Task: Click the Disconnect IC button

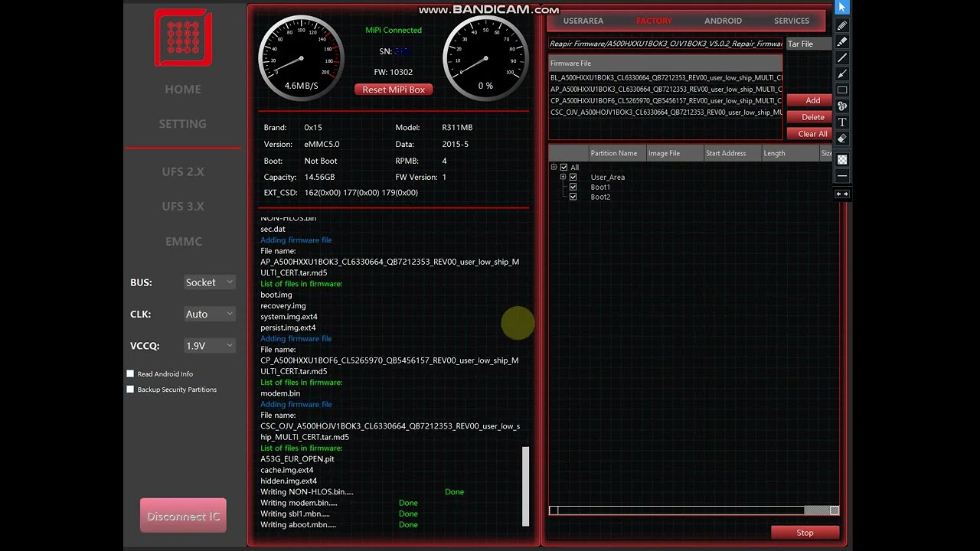Action: pos(183,516)
